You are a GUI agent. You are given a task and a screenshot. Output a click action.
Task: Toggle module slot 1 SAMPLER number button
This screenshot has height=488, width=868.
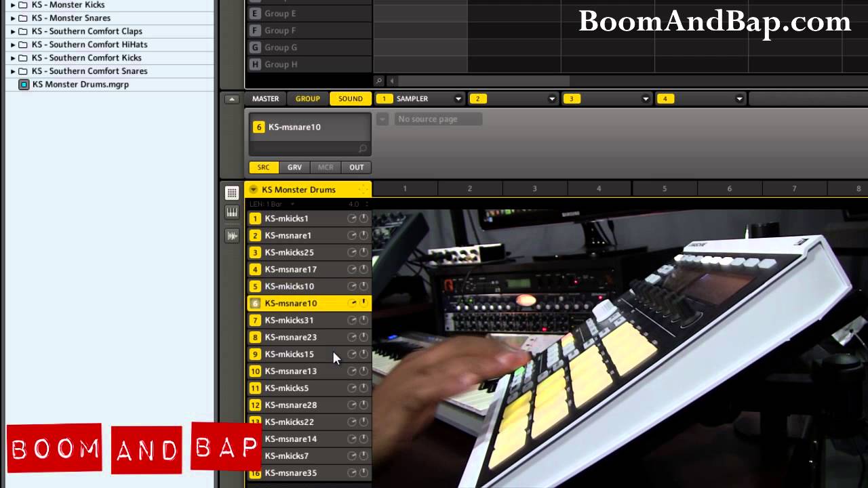point(384,99)
